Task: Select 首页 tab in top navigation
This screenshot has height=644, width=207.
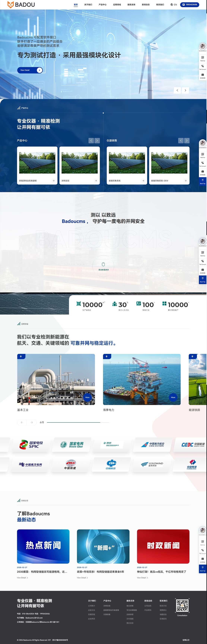Action: click(76, 4)
